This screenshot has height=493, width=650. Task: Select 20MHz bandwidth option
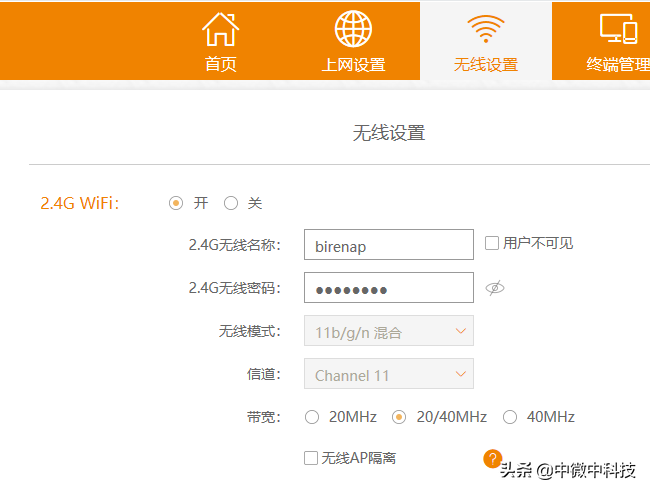click(312, 417)
